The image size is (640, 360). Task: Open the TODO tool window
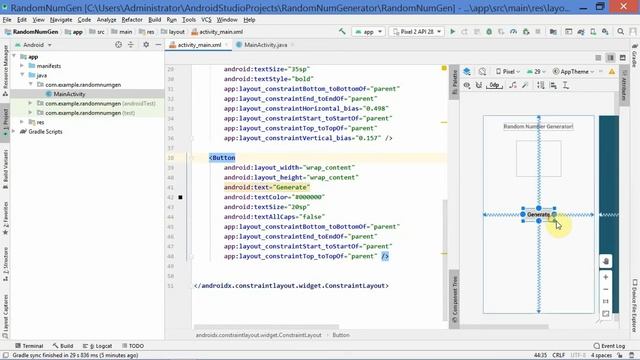[x=133, y=346]
